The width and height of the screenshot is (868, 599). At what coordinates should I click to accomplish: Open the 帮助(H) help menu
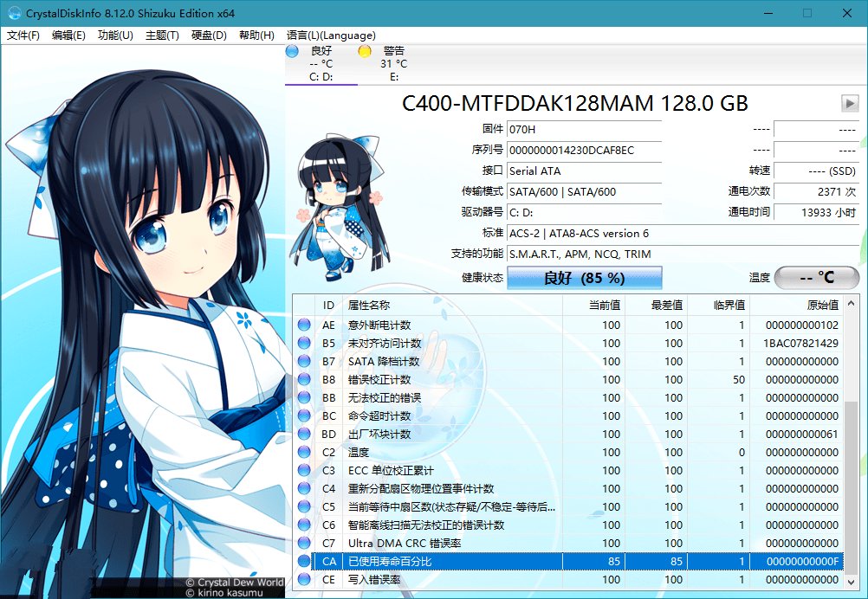[x=256, y=35]
